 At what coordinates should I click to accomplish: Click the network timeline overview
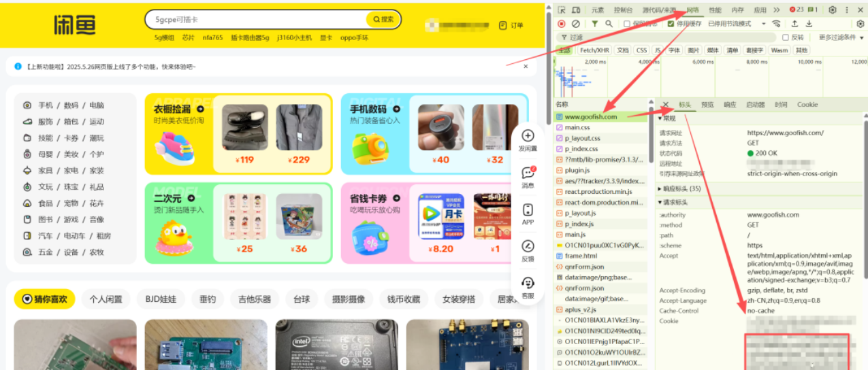coord(710,77)
